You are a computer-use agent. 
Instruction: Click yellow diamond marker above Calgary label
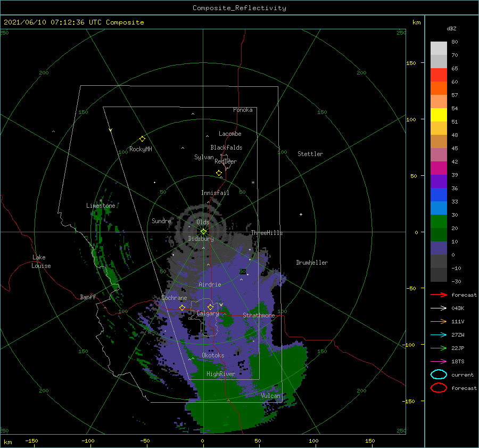point(210,307)
